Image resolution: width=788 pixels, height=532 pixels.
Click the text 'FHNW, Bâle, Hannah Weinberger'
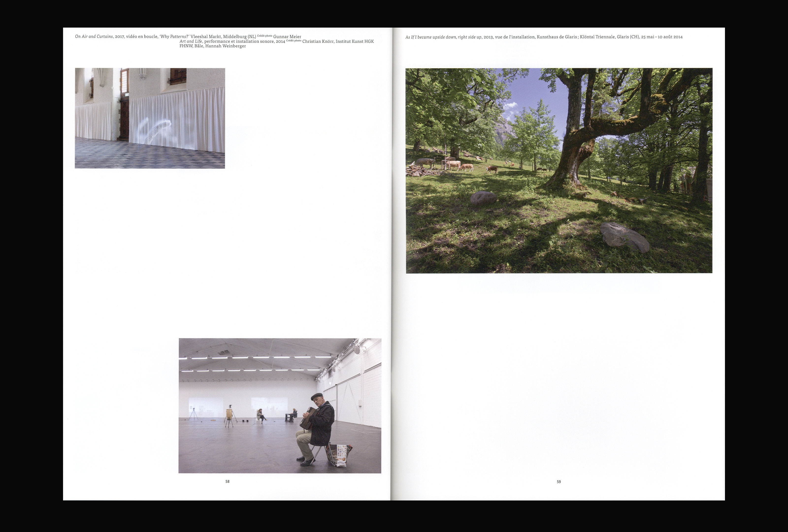[x=213, y=46]
